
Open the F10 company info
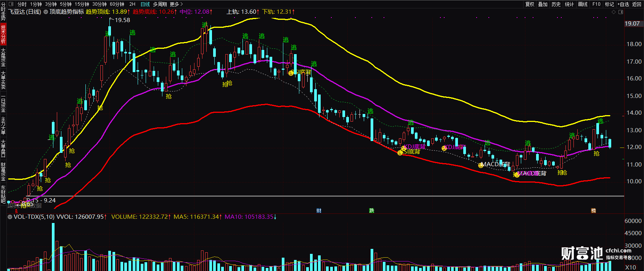point(596,4)
